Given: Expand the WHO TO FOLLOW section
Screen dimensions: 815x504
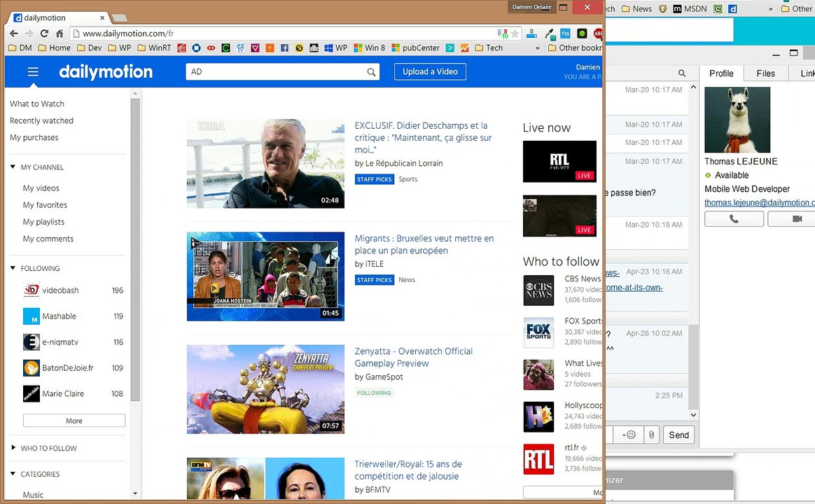Looking at the screenshot, I should (x=13, y=447).
